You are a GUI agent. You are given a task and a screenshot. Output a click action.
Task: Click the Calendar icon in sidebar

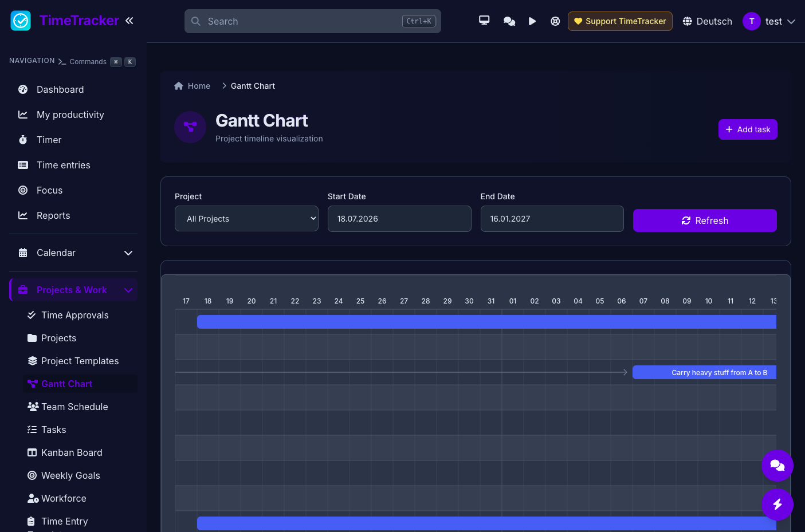[23, 253]
